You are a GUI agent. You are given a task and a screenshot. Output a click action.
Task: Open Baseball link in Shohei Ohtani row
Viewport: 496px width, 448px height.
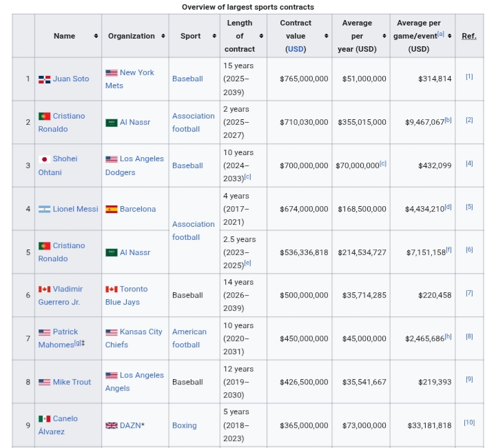[x=187, y=165]
